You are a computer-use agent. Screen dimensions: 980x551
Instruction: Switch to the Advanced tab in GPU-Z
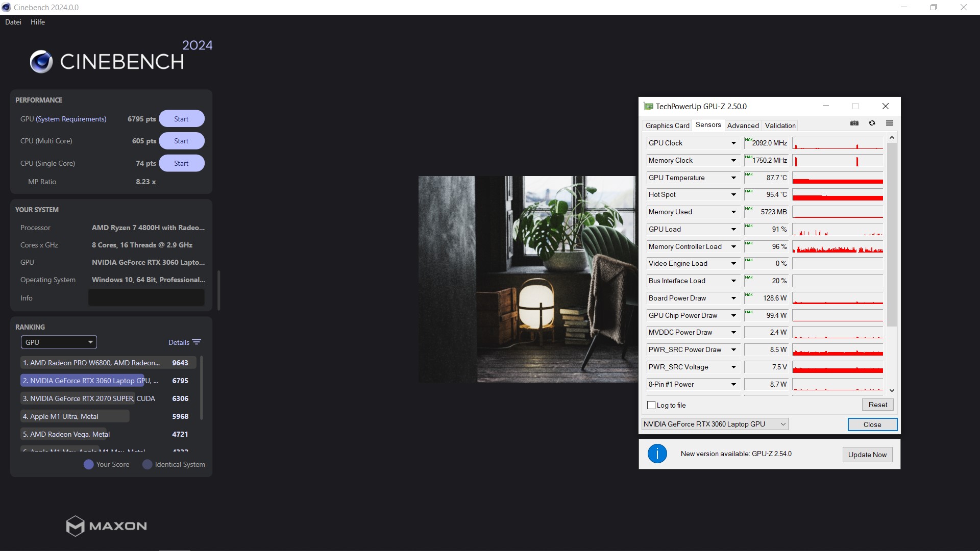click(x=743, y=126)
